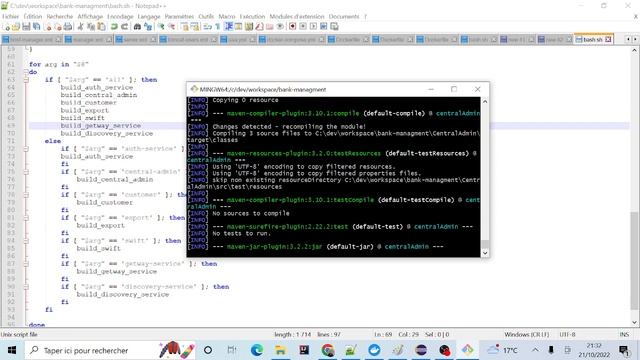Collapse the fold marker at line 63
The height and width of the screenshot is (360, 640).
26,80
